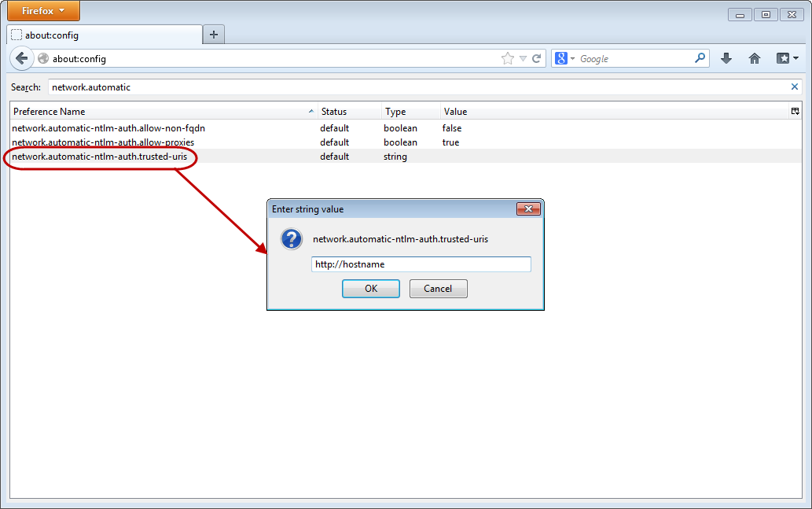Go to the home page via Home icon
Viewport: 812px width, 509px height.
[754, 58]
